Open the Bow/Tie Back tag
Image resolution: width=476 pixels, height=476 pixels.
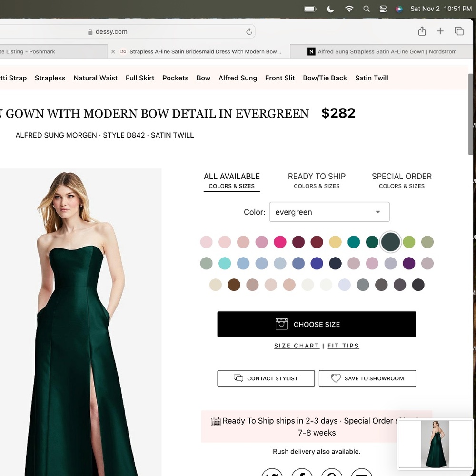[x=325, y=78]
